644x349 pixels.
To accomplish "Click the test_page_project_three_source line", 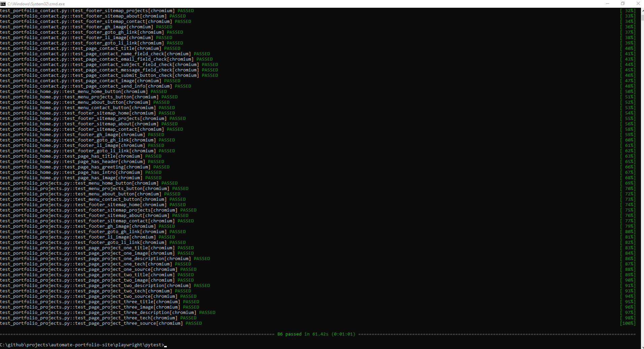I will pyautogui.click(x=101, y=323).
